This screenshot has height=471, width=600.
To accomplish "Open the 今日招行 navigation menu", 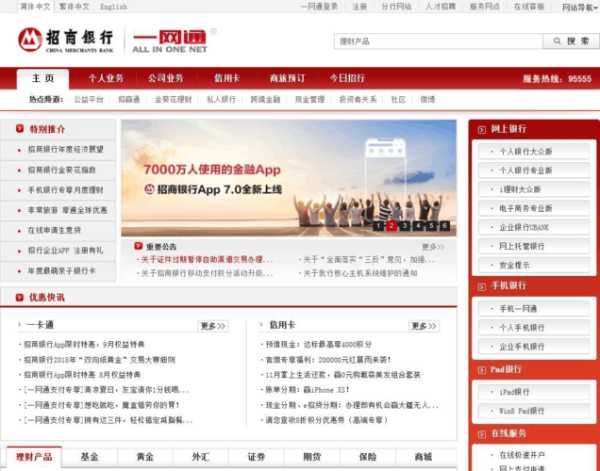I will 347,78.
